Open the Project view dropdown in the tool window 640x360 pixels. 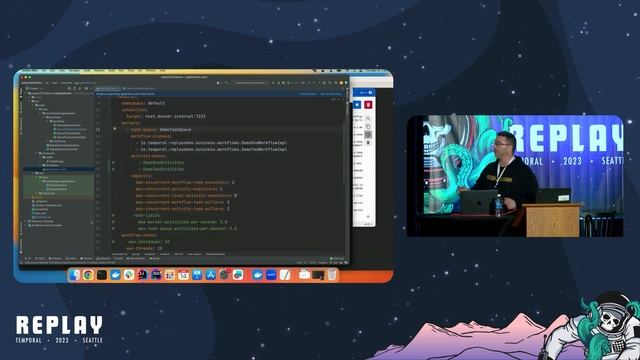[x=34, y=88]
